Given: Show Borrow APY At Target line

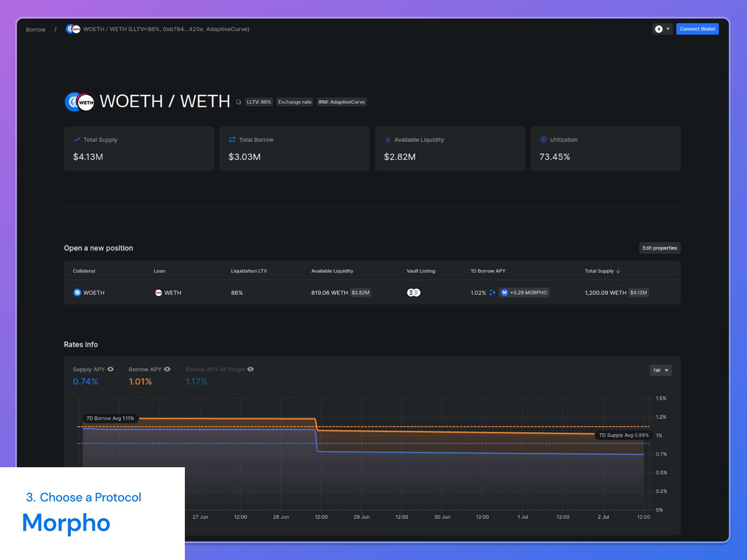Looking at the screenshot, I should 250,369.
